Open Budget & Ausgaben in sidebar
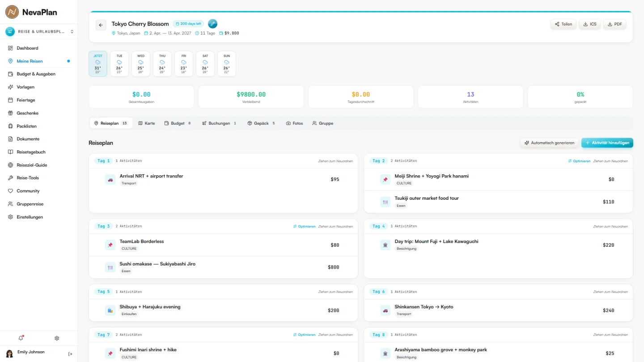The height and width of the screenshot is (362, 644). coord(38,74)
